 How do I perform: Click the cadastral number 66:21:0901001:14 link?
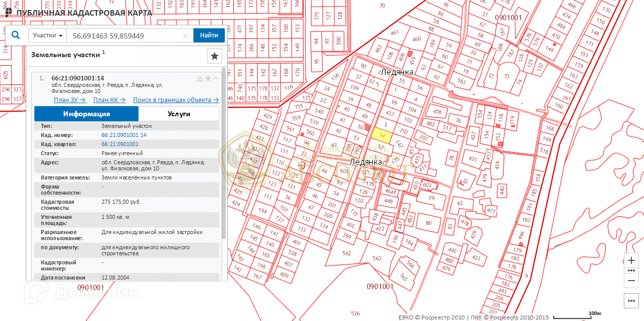click(x=124, y=135)
